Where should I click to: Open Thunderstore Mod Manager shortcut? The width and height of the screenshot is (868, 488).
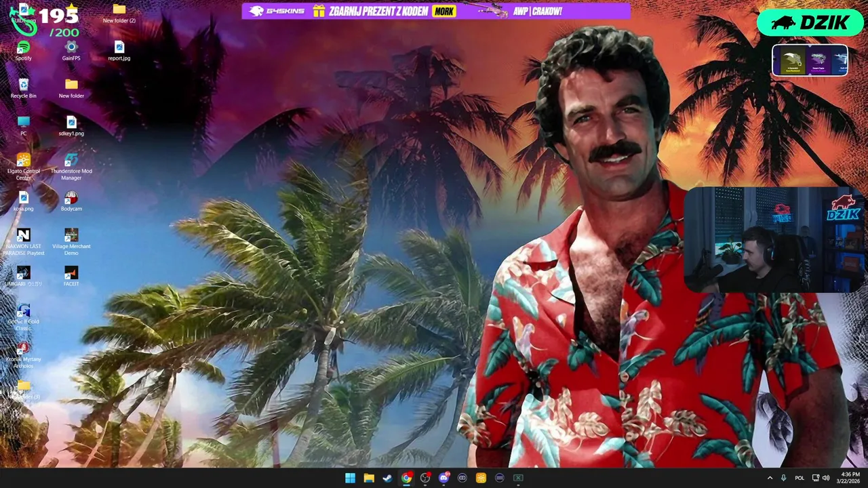(x=71, y=167)
